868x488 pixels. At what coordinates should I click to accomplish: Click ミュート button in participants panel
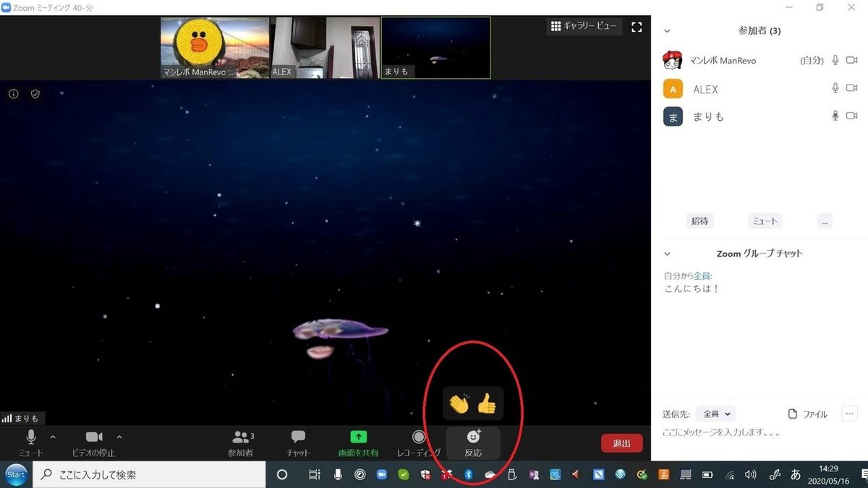pos(765,221)
